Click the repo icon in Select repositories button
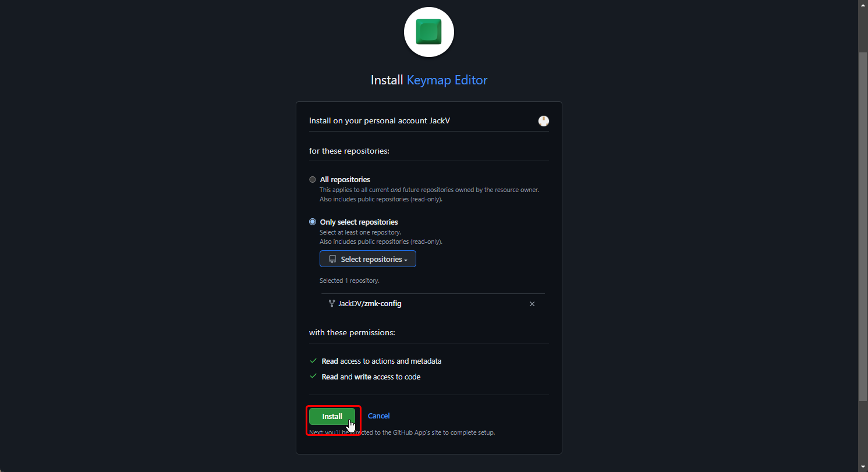Image resolution: width=868 pixels, height=472 pixels. pos(332,259)
